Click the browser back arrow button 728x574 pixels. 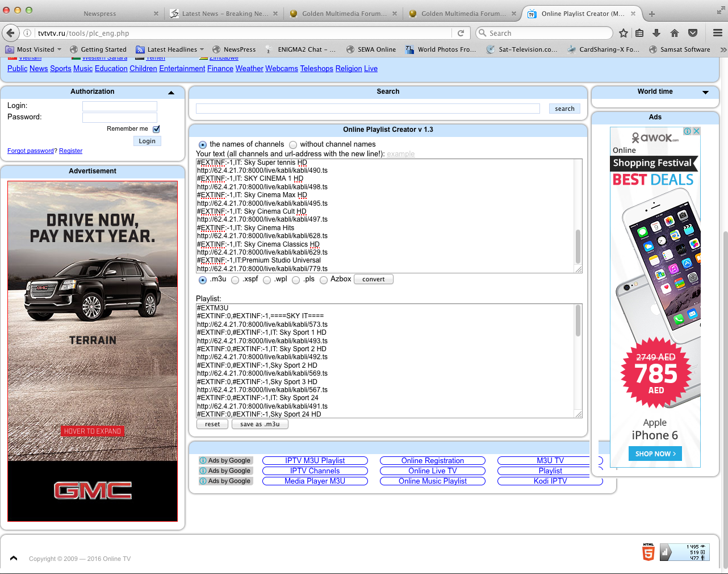tap(10, 33)
